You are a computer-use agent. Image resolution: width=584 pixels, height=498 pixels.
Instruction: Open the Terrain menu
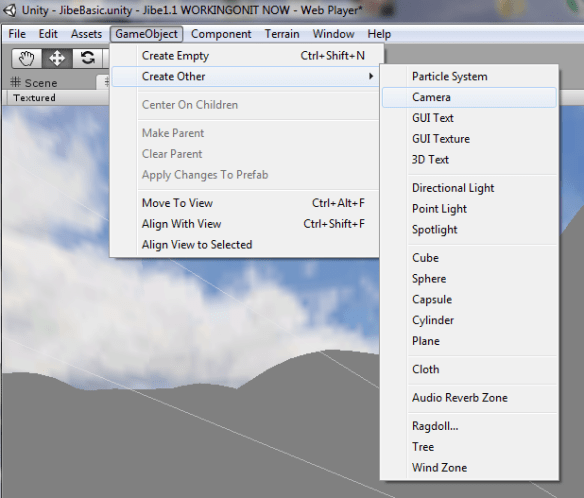coord(282,34)
